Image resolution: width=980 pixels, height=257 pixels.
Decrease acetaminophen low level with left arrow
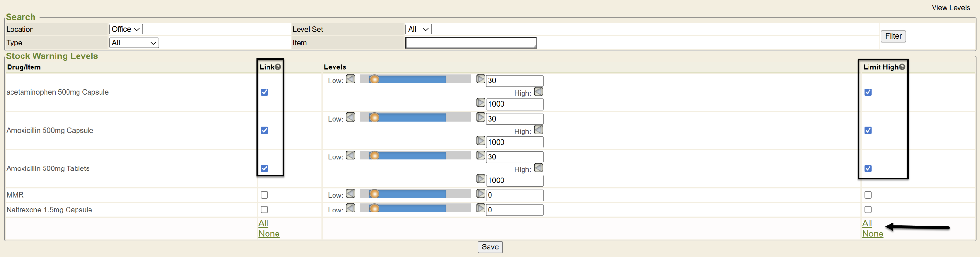[x=351, y=79]
